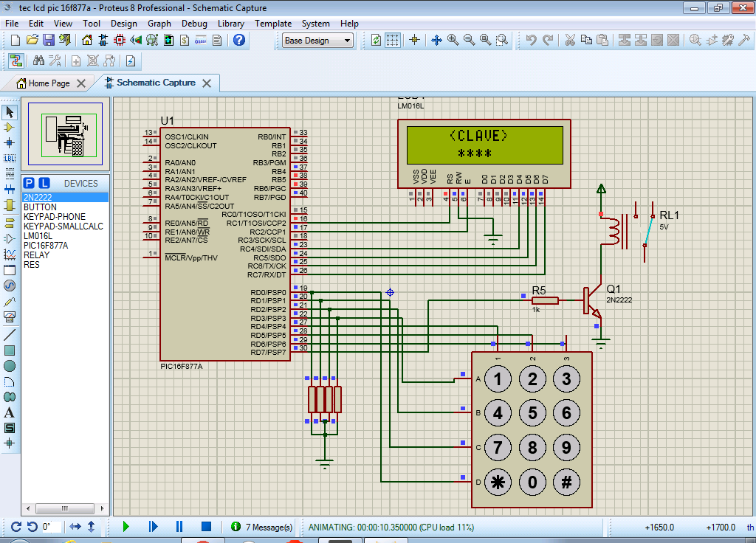Open the Help question mark icon
The image size is (756, 543).
coord(239,40)
